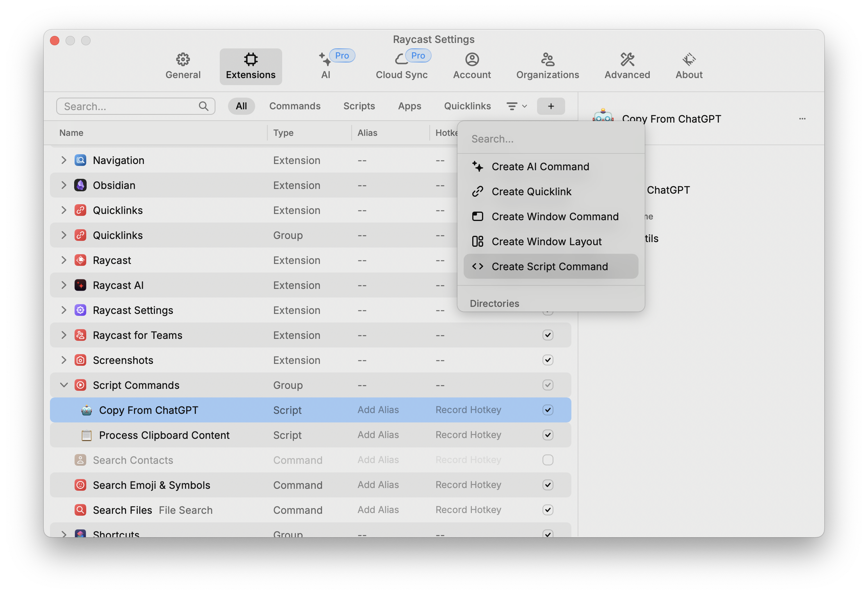868x595 pixels.
Task: Click the Navigation extension icon
Action: point(80,160)
